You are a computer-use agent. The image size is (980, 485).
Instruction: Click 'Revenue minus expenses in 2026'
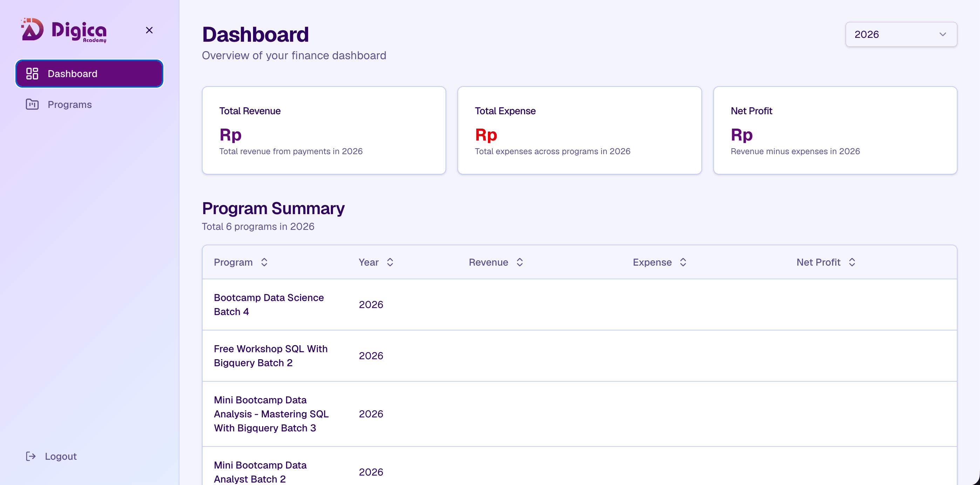point(795,151)
